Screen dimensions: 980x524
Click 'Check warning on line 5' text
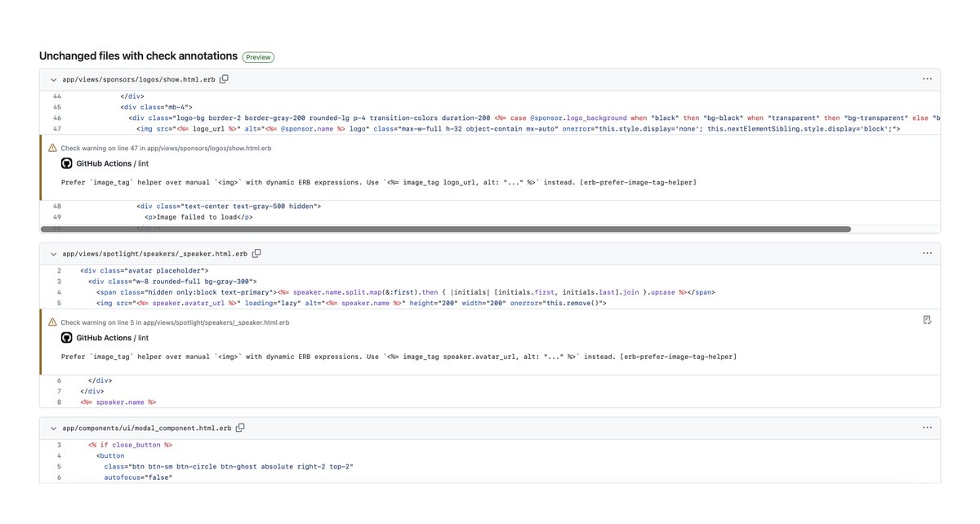point(175,322)
